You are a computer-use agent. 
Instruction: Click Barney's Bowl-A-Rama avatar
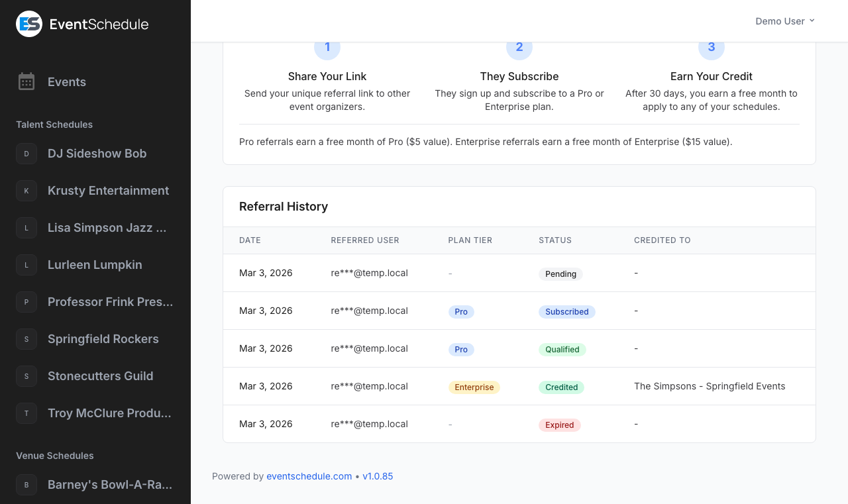coord(26,485)
